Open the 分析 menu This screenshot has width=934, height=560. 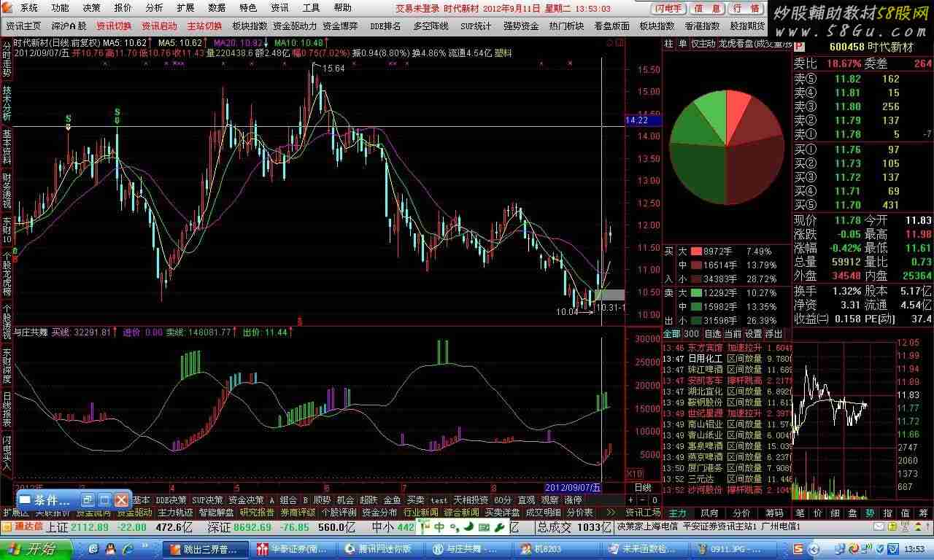pyautogui.click(x=154, y=8)
